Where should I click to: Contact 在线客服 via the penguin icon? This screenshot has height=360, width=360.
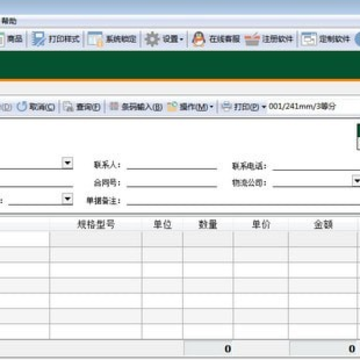coord(216,39)
